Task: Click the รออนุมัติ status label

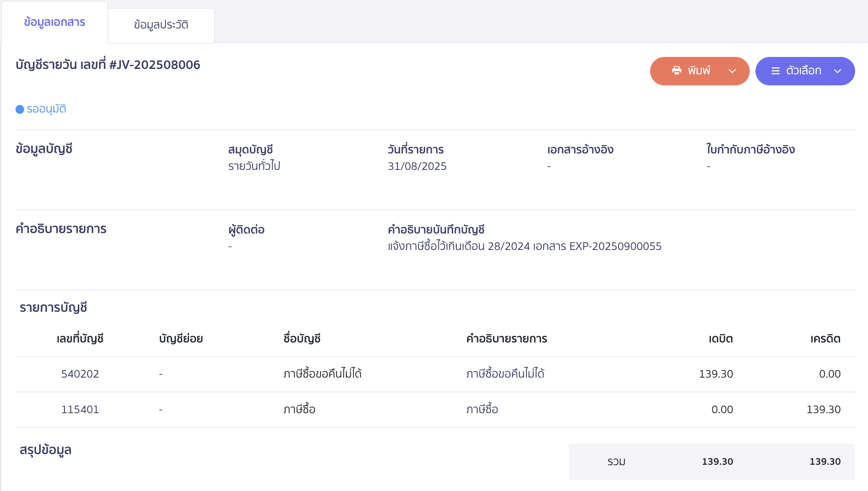Action: point(47,109)
